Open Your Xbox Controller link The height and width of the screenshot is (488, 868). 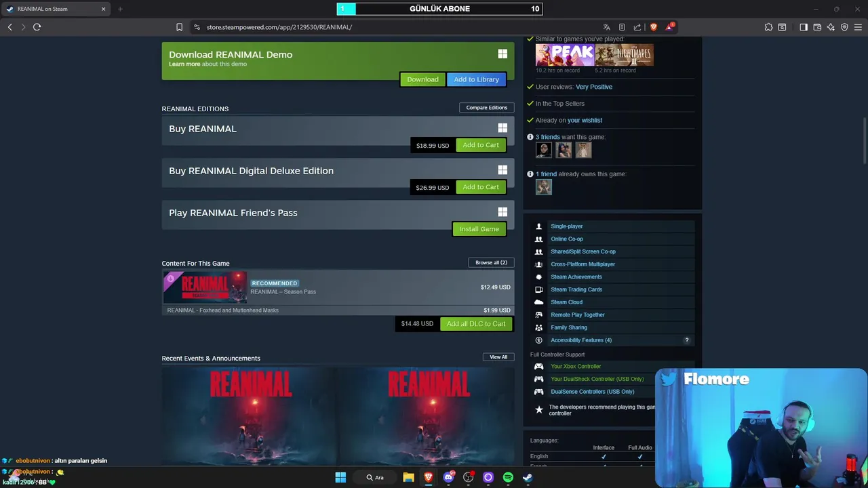(x=576, y=367)
